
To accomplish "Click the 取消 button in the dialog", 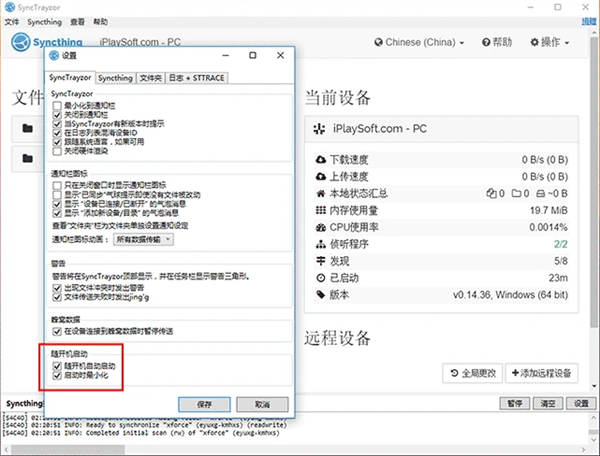I will click(x=262, y=404).
